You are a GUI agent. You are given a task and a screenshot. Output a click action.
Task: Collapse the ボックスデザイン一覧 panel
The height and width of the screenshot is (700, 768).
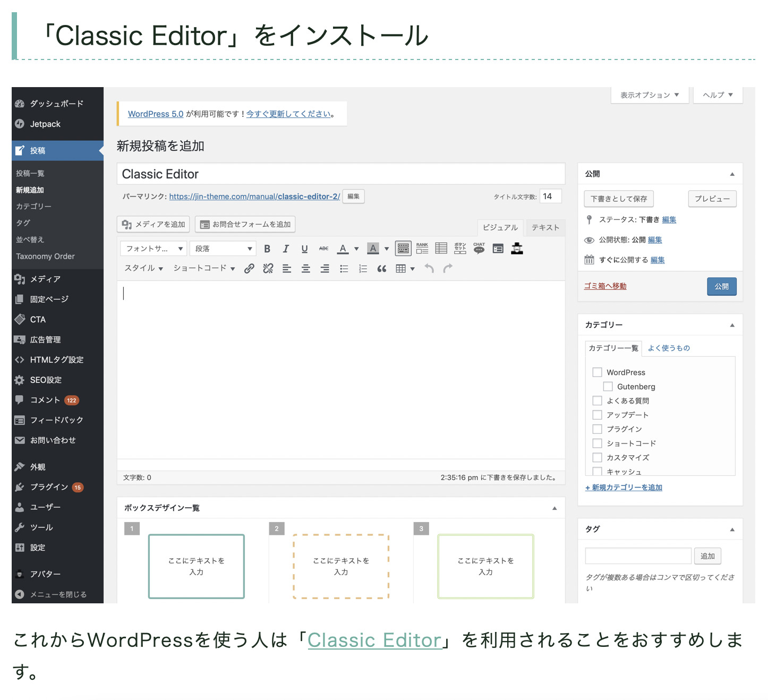(x=554, y=508)
